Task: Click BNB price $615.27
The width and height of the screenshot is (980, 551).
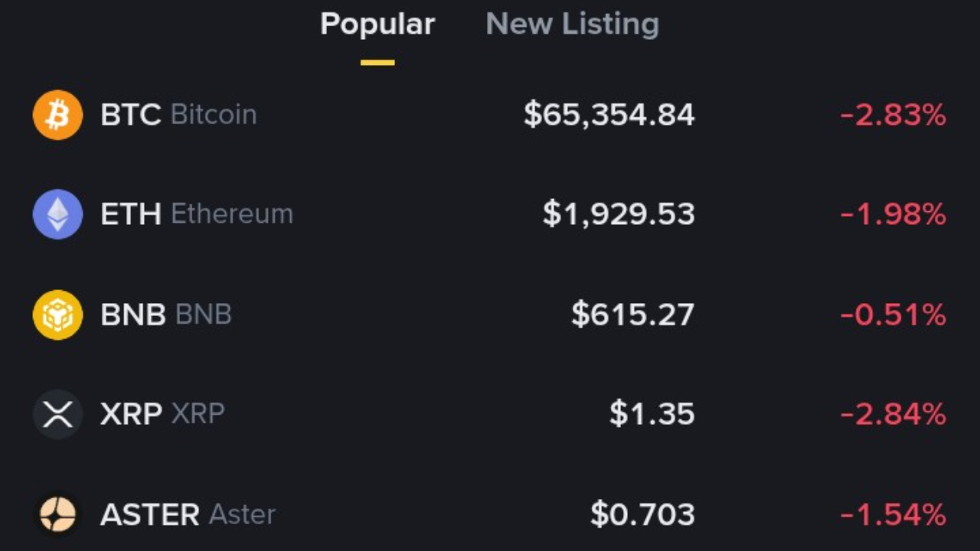Action: click(x=633, y=315)
